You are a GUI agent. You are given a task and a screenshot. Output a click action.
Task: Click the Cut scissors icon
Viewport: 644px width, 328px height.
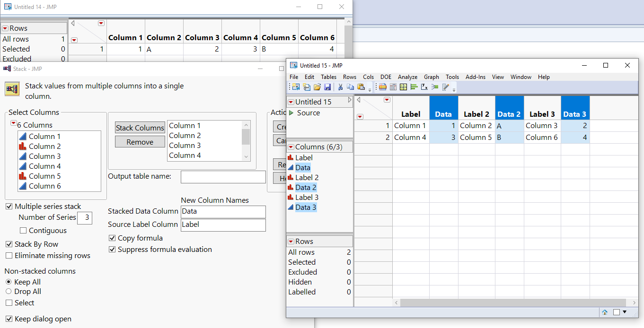340,87
